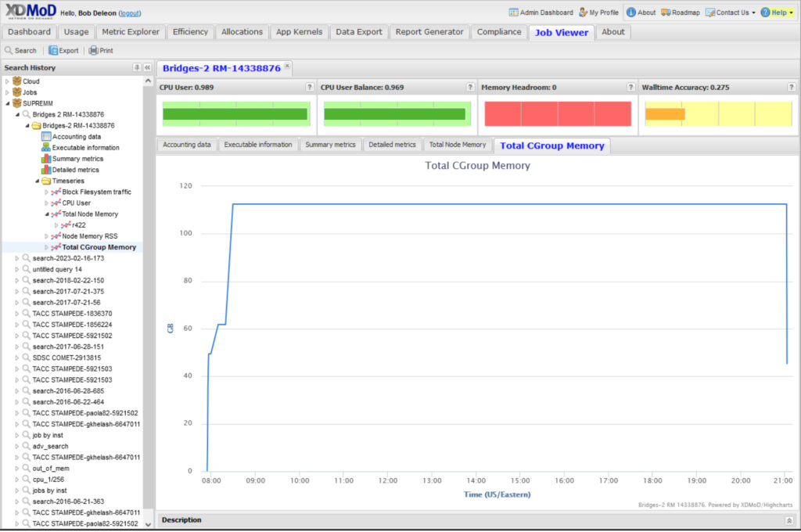Viewport: 801px width, 532px height.
Task: Expand the Cloud tree node
Action: 7,81
